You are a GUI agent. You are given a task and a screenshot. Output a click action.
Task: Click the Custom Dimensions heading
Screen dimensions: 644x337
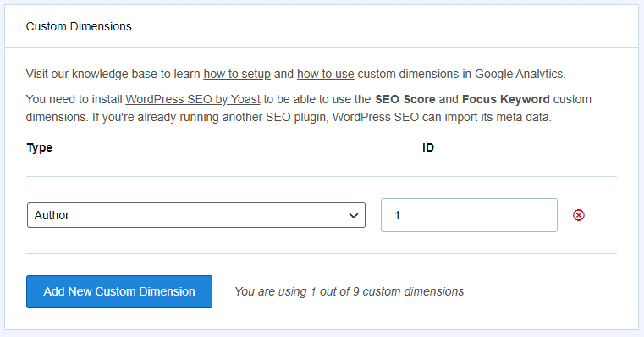coord(79,26)
